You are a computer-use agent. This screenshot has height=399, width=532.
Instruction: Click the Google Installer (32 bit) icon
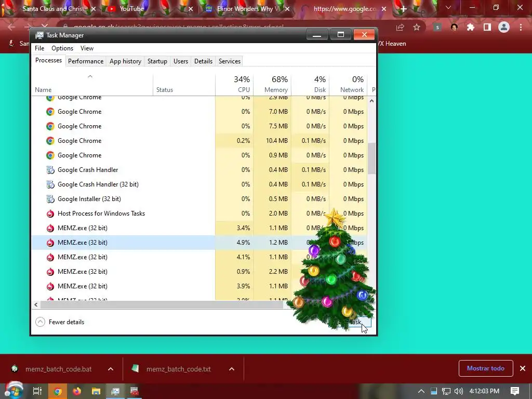point(50,199)
